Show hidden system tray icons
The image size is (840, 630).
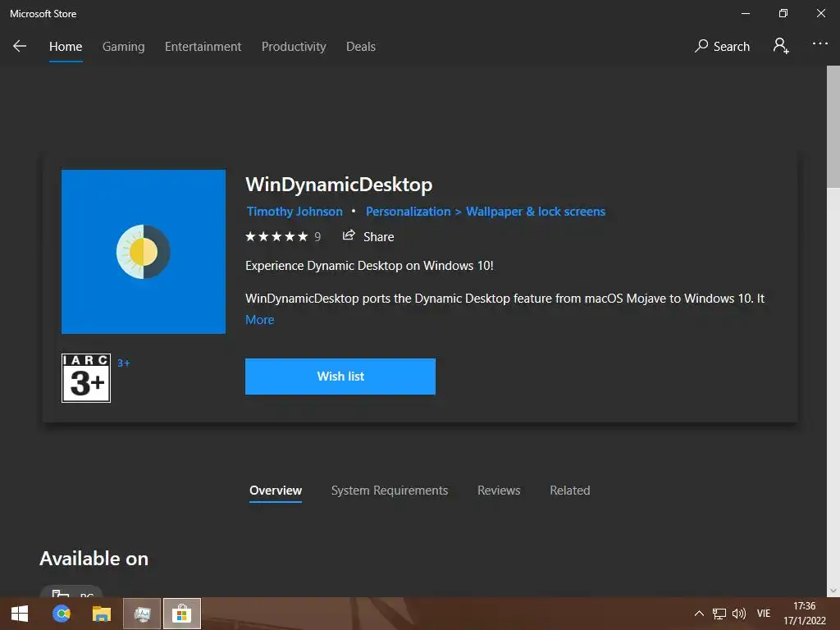coord(699,614)
